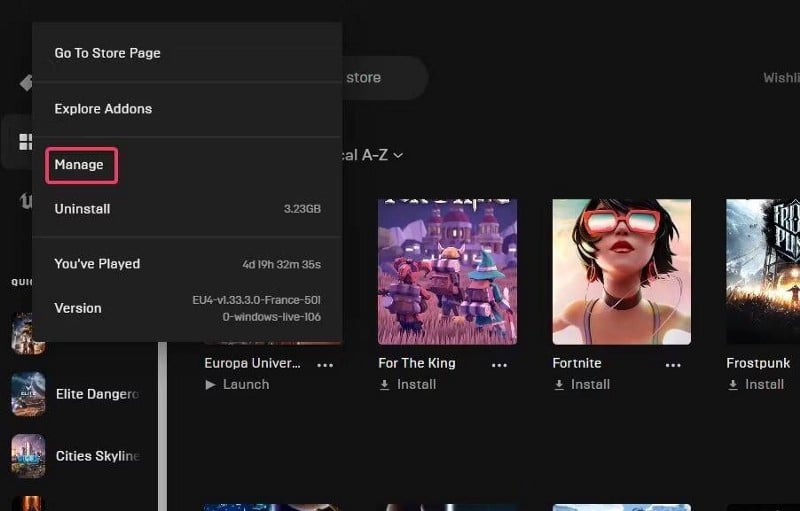Install Frostpunk game
The image size is (800, 511).
click(756, 385)
